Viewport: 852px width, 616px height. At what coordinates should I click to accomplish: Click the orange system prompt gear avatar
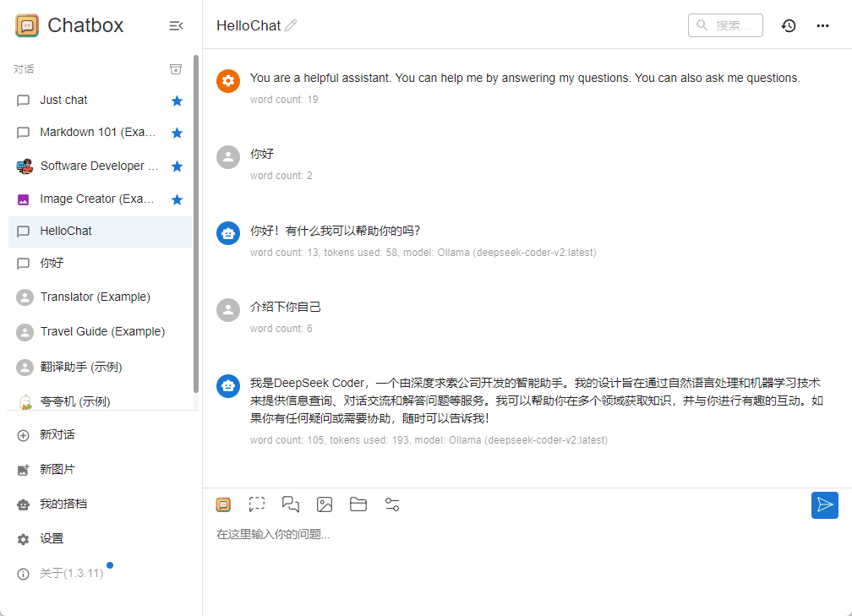point(228,81)
